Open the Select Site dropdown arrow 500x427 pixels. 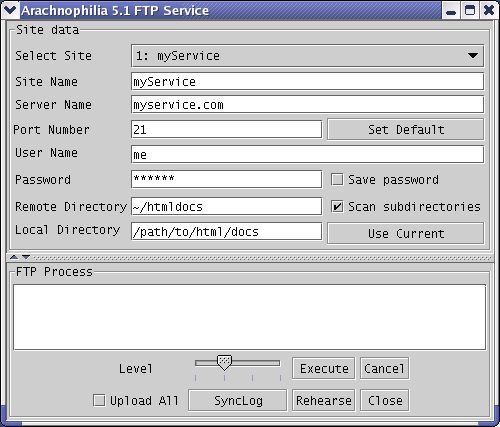pos(473,55)
